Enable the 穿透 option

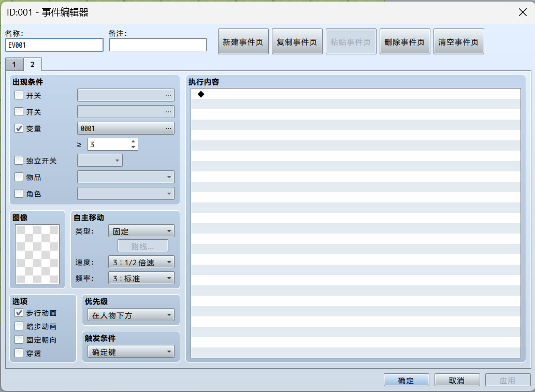19,353
